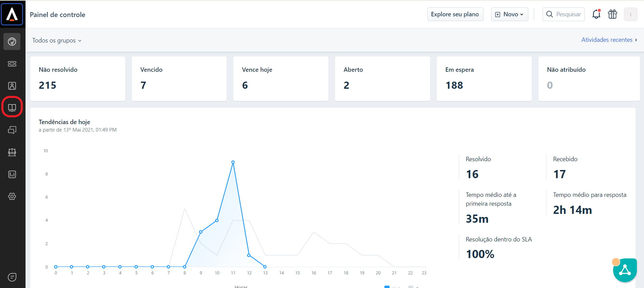Viewport: 644px width, 288px height.
Task: Expand the 'Todos os grupos' dropdown
Action: (x=57, y=40)
